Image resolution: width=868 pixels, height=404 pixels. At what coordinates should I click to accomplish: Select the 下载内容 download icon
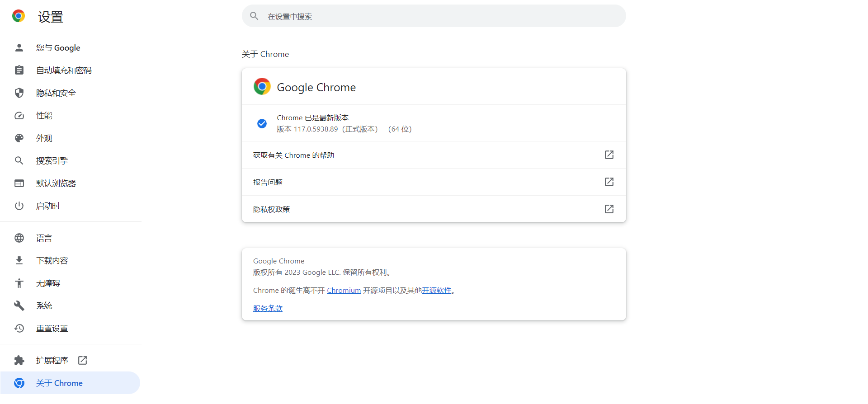click(x=19, y=260)
